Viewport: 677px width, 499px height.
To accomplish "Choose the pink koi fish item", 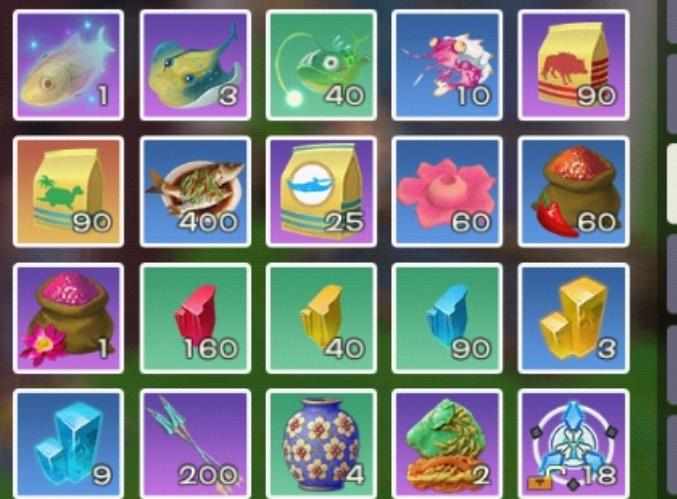I will coord(447,65).
